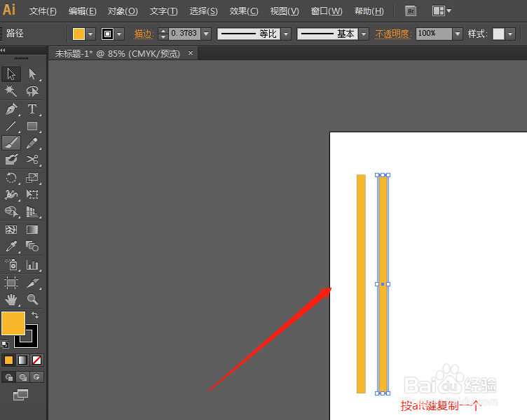The height and width of the screenshot is (420, 527).
Task: Click the 不透明度 opacity panel link
Action: point(393,34)
